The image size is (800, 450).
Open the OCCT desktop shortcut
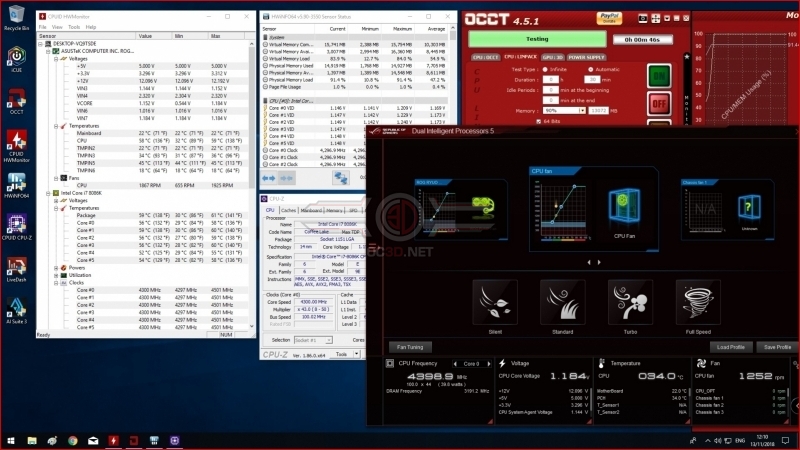16,101
